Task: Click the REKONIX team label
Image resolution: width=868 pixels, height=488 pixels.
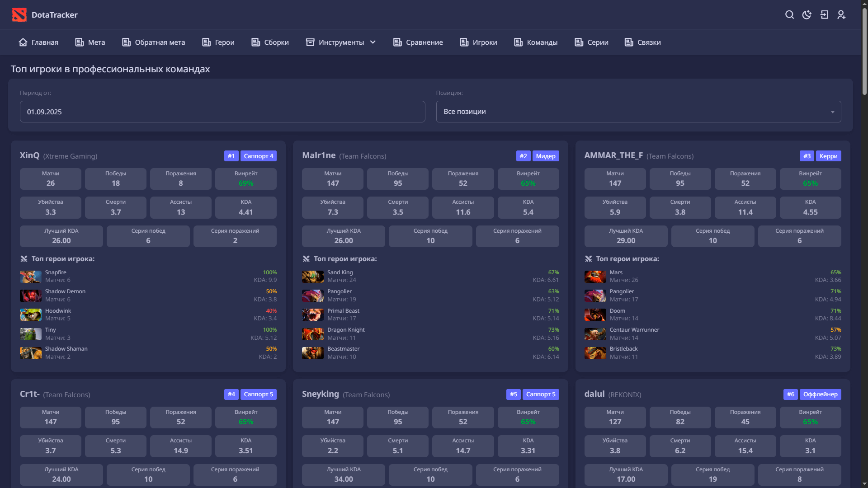Action: [x=625, y=395]
